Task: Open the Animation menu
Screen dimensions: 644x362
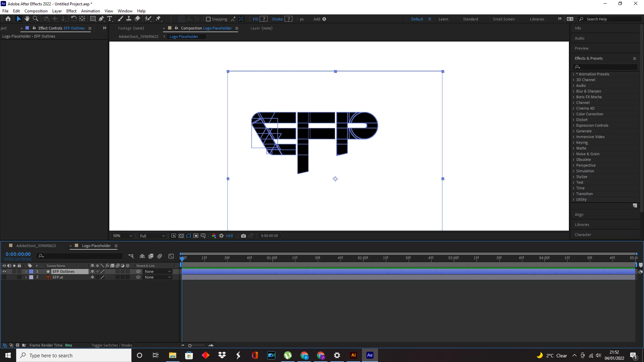Action: tap(90, 11)
